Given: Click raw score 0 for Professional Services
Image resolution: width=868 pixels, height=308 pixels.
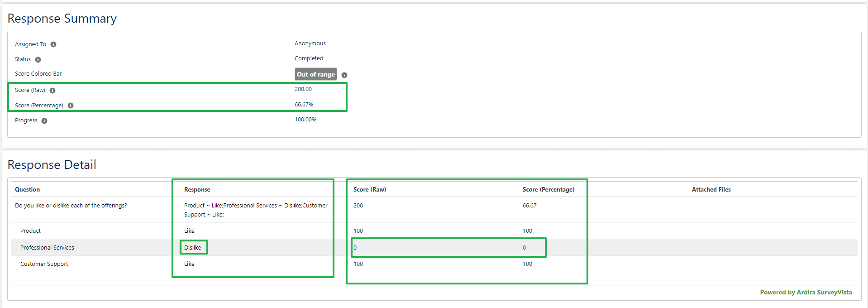Looking at the screenshot, I should (355, 247).
